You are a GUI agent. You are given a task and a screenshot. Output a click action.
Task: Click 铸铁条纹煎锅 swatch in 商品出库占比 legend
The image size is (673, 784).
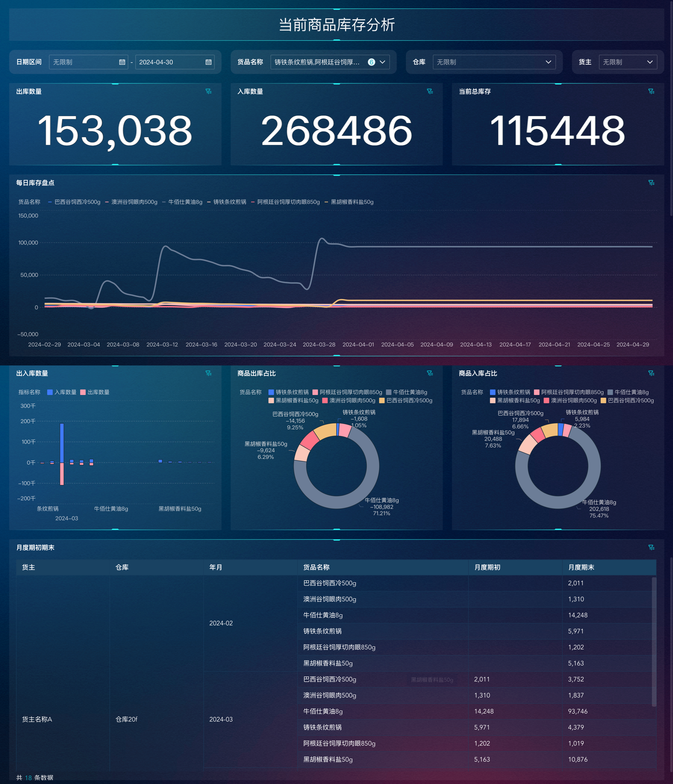(271, 392)
